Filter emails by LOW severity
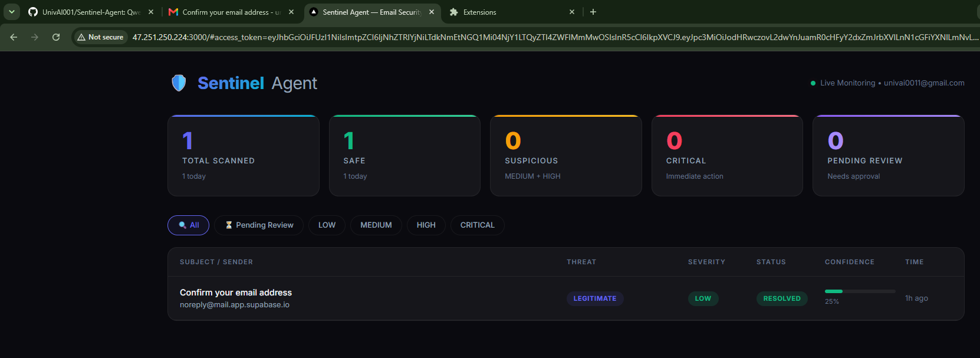This screenshot has height=358, width=980. (327, 225)
